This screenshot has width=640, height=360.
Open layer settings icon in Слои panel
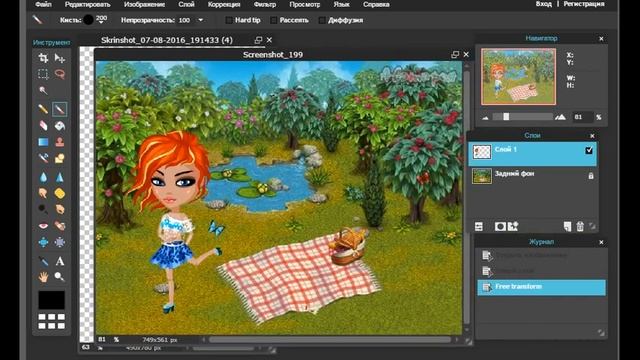[479, 227]
